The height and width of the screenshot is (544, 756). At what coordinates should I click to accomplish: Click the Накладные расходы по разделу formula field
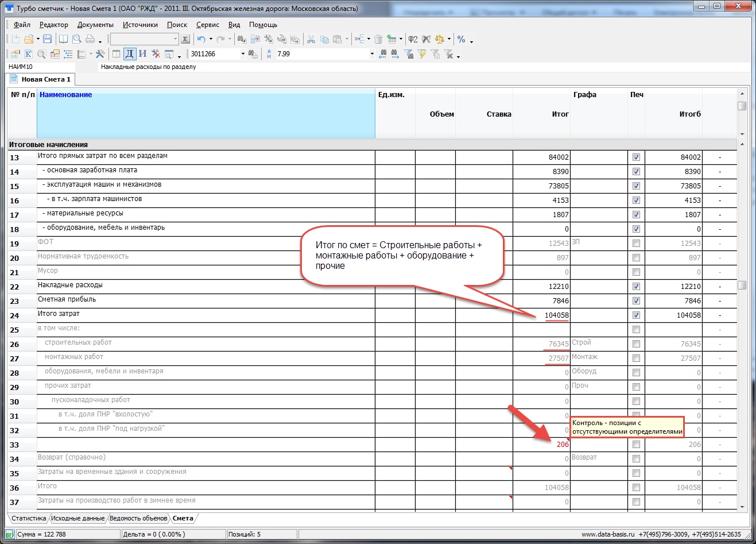[x=424, y=67]
